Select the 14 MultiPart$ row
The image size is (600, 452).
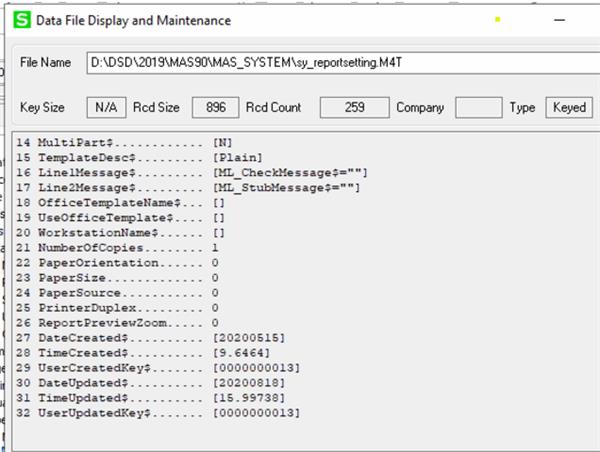[124, 143]
